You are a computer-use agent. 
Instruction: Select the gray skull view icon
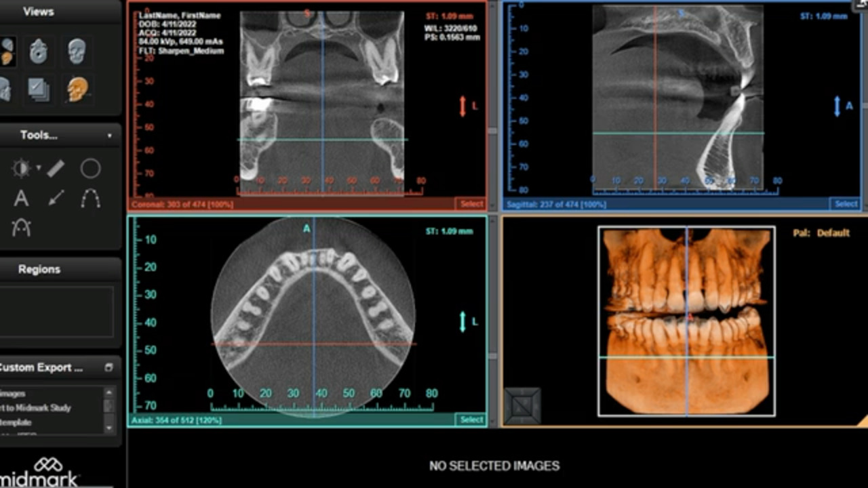[77, 52]
